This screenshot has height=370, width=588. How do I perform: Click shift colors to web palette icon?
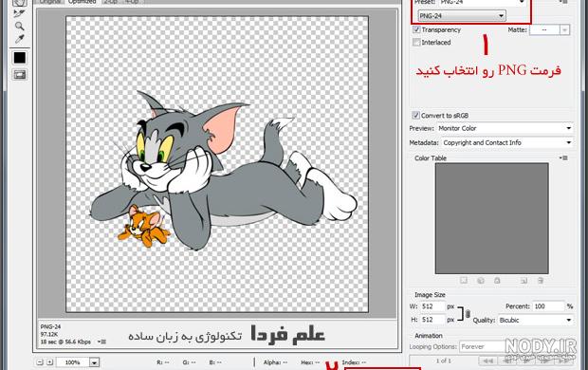click(481, 280)
